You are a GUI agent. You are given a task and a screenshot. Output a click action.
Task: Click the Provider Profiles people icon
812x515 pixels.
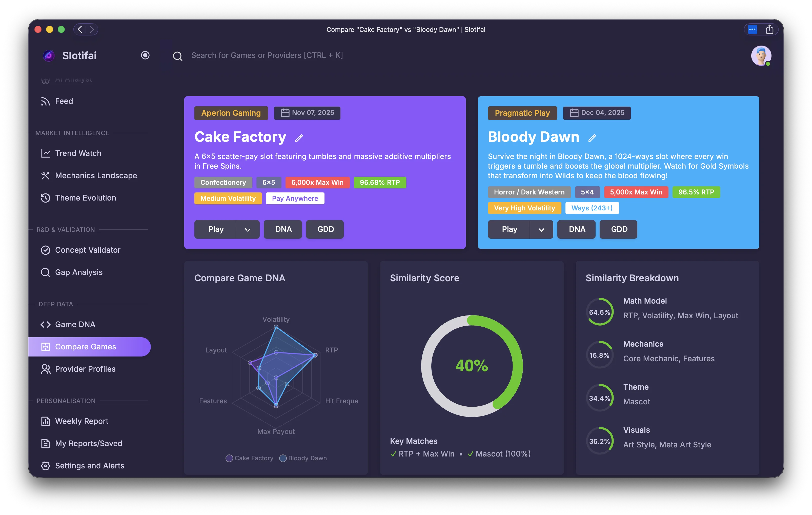[45, 369]
